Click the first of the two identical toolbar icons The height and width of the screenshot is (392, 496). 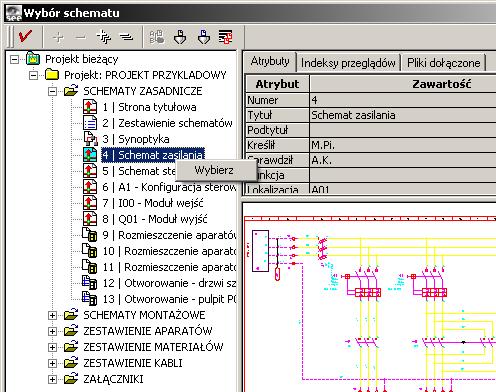pos(180,37)
